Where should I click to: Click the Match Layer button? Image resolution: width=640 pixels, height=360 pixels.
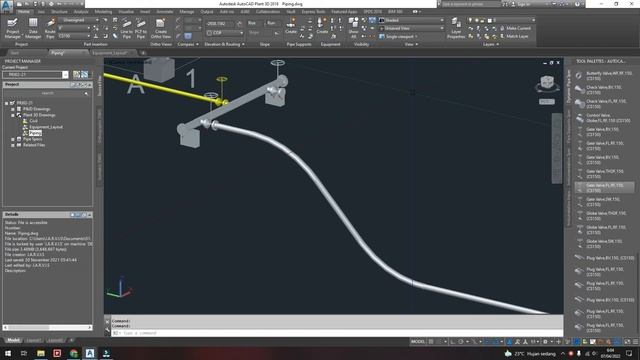click(514, 36)
